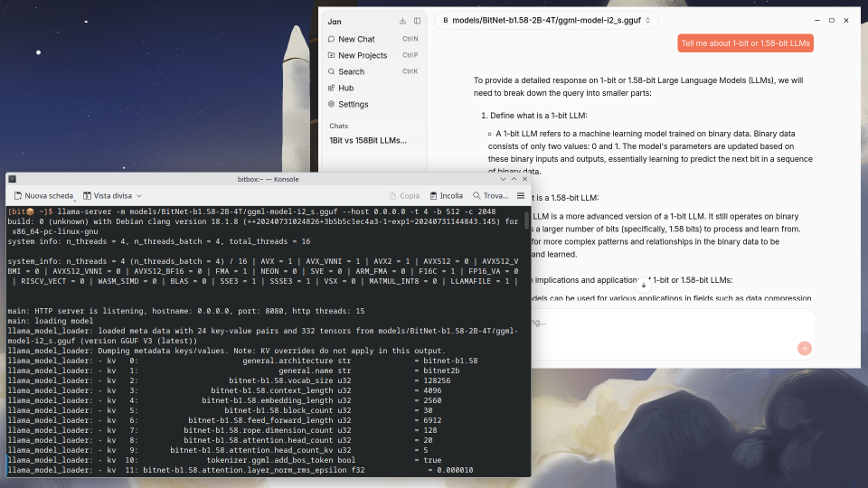Click the 'Chats' section label in Jan
The width and height of the screenshot is (868, 488).
tap(339, 127)
